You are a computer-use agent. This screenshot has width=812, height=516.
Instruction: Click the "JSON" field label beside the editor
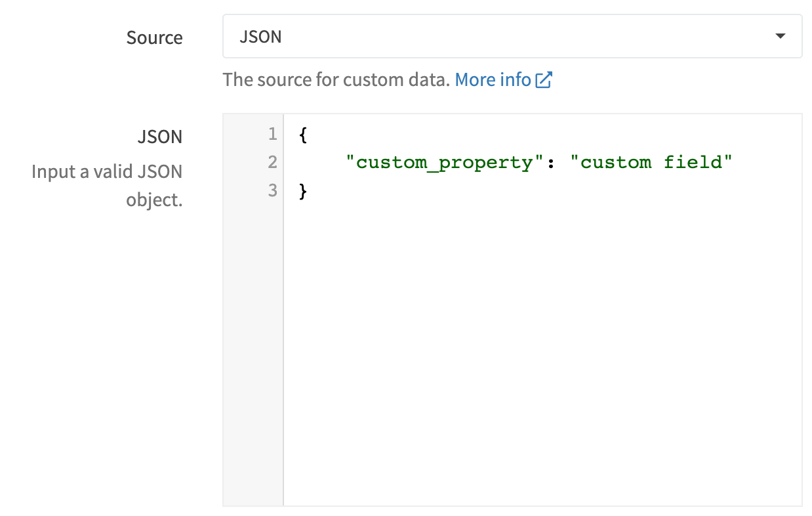[160, 137]
